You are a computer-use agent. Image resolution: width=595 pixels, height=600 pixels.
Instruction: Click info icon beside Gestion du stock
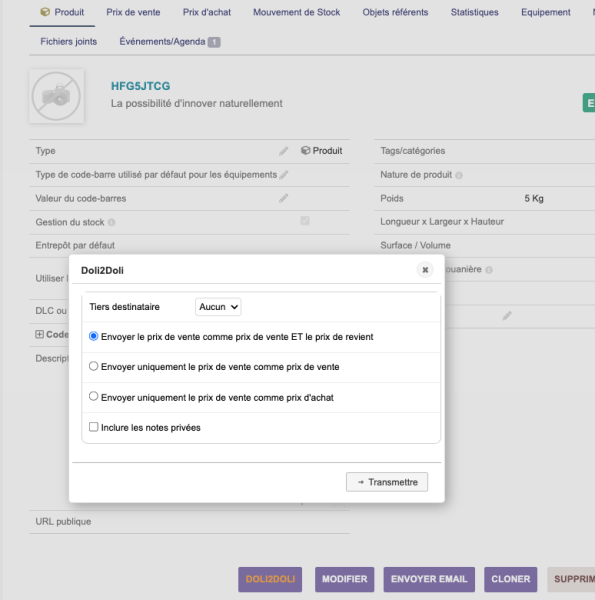click(x=111, y=222)
